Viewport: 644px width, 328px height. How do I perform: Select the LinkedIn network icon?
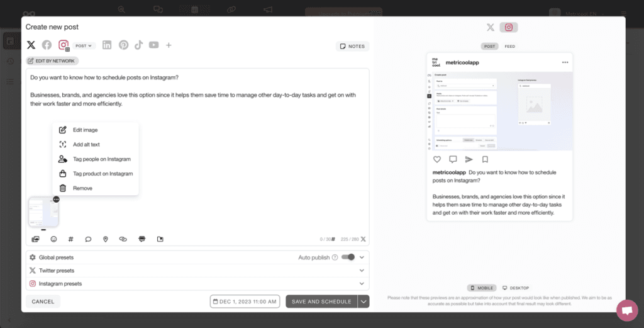coord(107,45)
